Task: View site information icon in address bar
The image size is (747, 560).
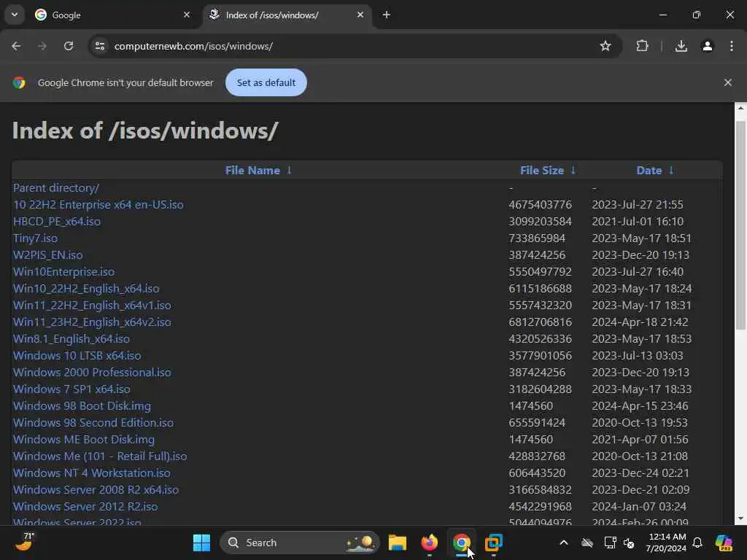Action: (99, 46)
